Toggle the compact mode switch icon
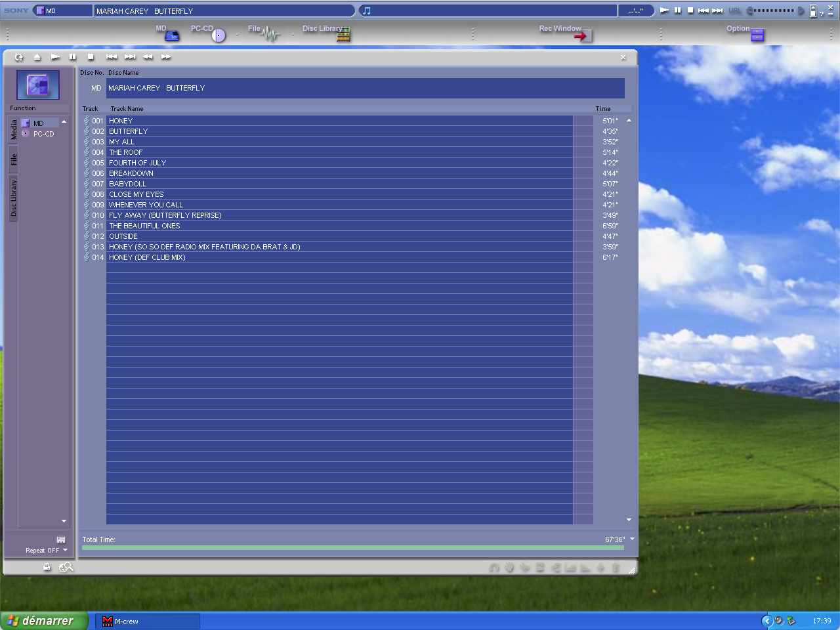The image size is (840, 630). click(813, 10)
